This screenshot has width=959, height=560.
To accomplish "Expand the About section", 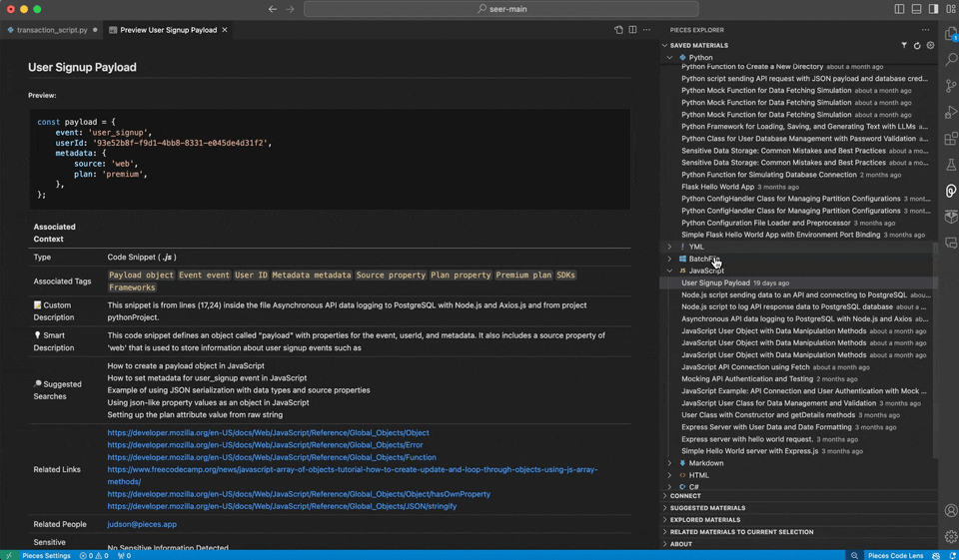I will point(799,544).
